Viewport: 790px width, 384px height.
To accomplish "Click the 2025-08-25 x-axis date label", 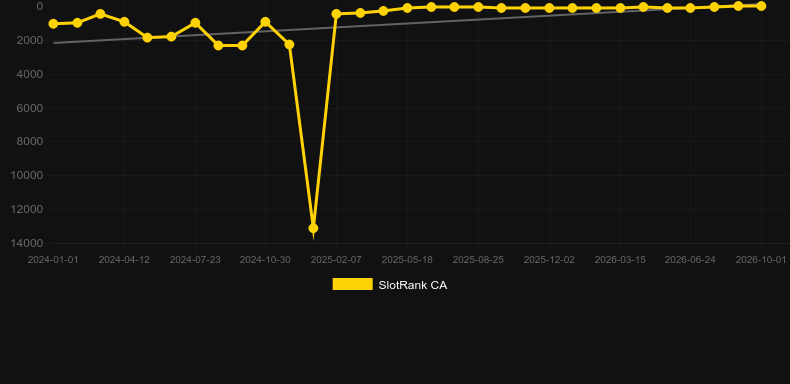I will 478,260.
